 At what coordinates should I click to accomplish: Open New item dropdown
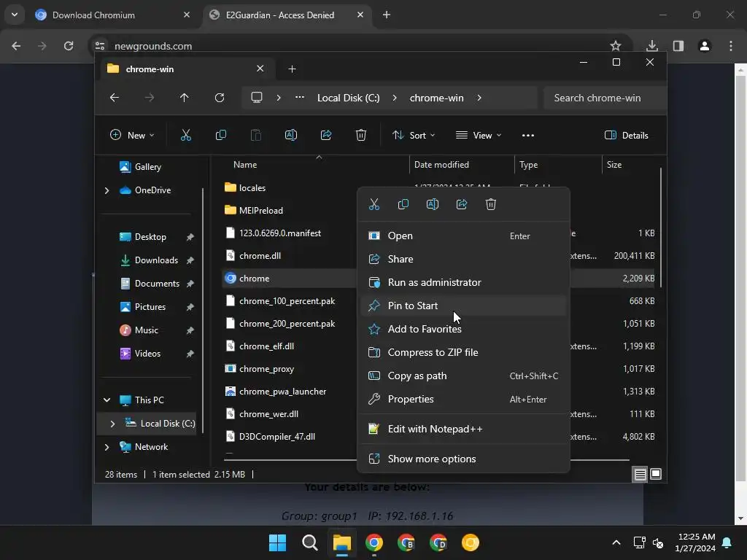pyautogui.click(x=132, y=135)
